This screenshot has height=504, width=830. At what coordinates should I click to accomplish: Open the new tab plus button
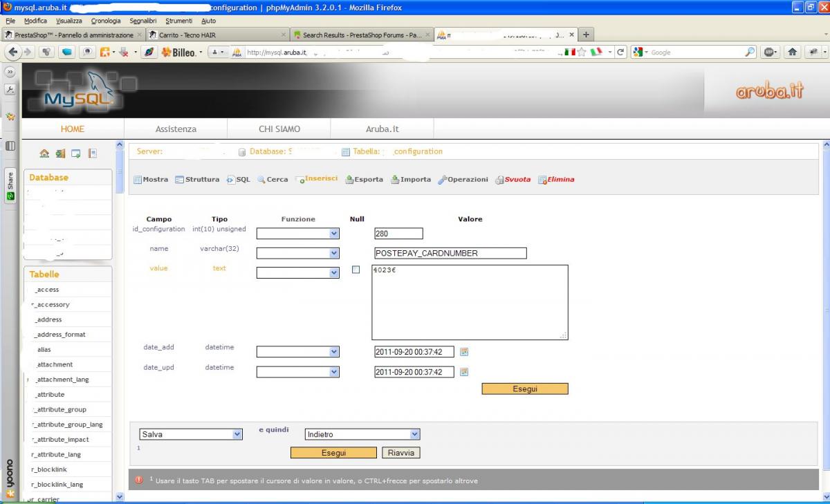586,34
